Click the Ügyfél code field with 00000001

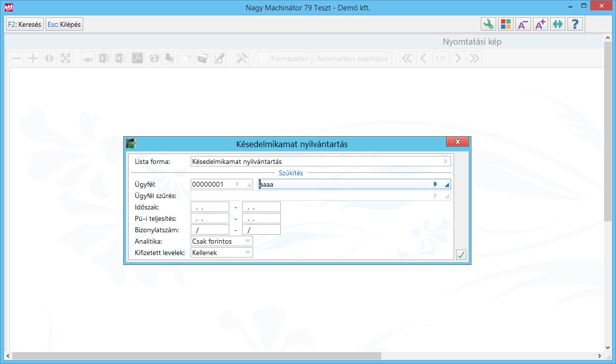[221, 184]
